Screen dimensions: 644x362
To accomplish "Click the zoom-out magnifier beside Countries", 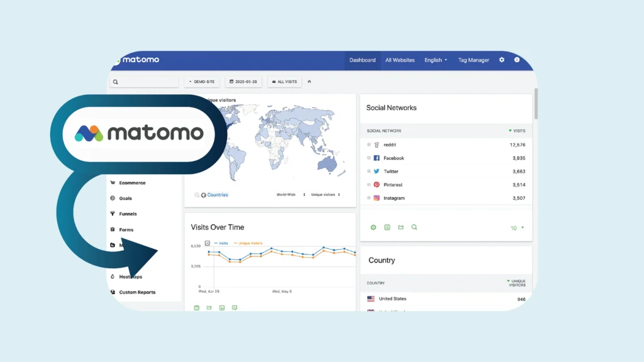I will point(197,195).
